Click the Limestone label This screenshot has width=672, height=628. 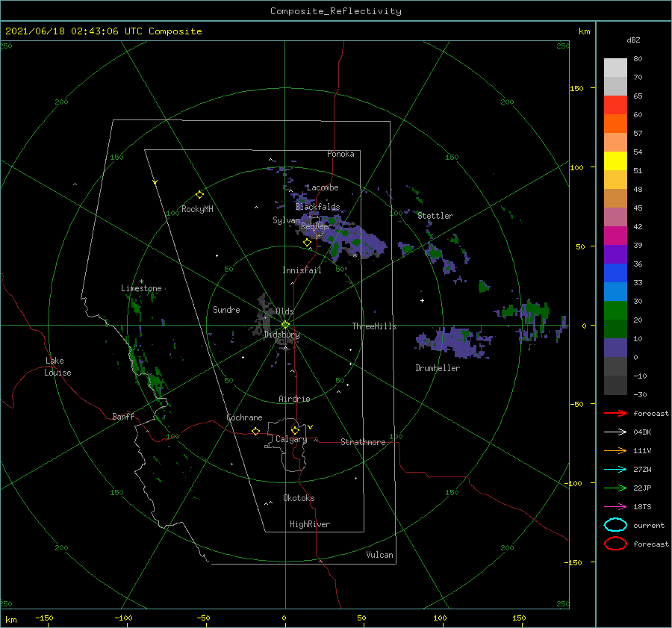coord(141,288)
